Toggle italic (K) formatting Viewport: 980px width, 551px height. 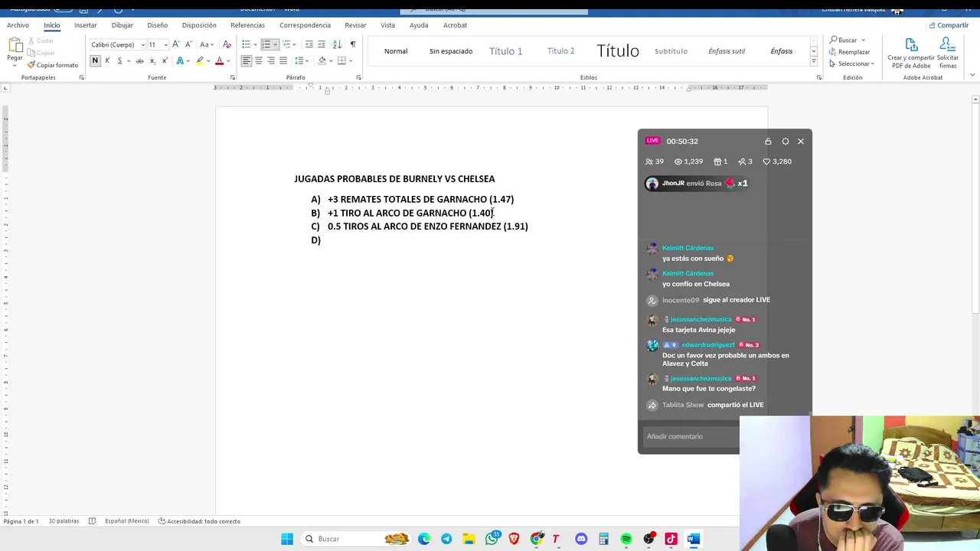point(107,60)
